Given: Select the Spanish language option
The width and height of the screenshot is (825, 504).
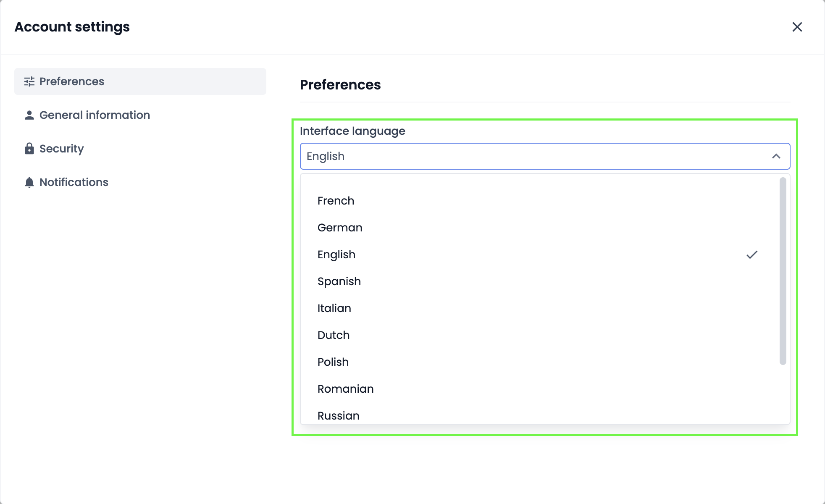Looking at the screenshot, I should (339, 281).
